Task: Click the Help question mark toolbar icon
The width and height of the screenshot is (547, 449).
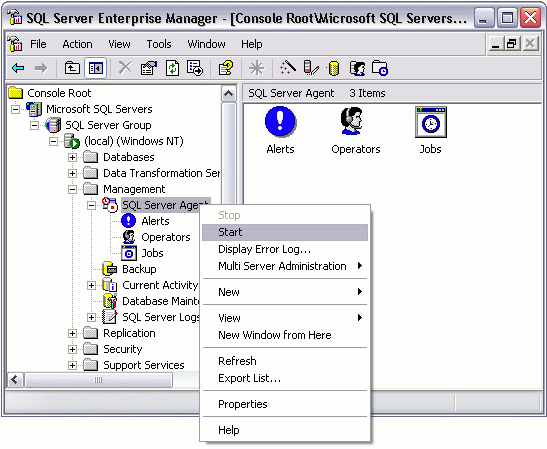Action: coord(226,68)
